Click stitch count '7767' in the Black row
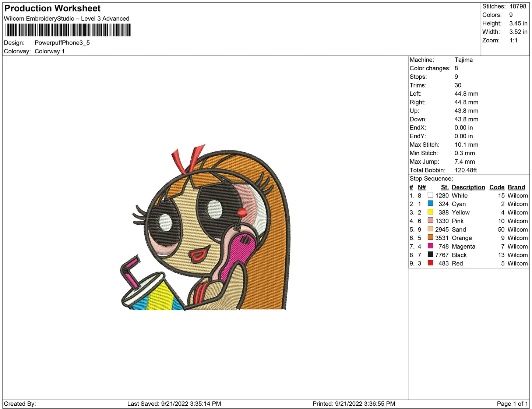This screenshot has width=532, height=409. 442,255
